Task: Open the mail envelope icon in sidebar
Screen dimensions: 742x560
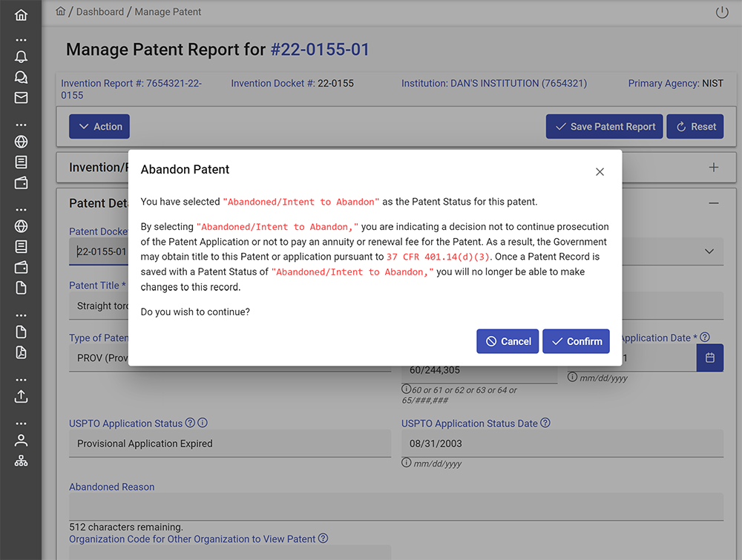Action: tap(21, 98)
